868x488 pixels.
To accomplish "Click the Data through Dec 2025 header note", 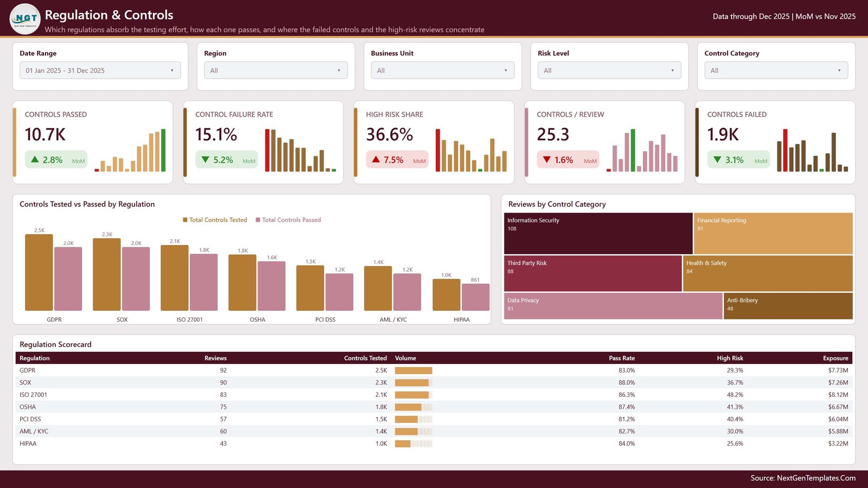I will tap(784, 16).
